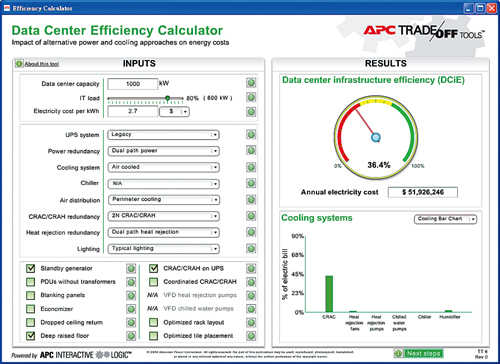Enable the Blanking panels checkbox
The image size is (500, 364).
pos(30,295)
